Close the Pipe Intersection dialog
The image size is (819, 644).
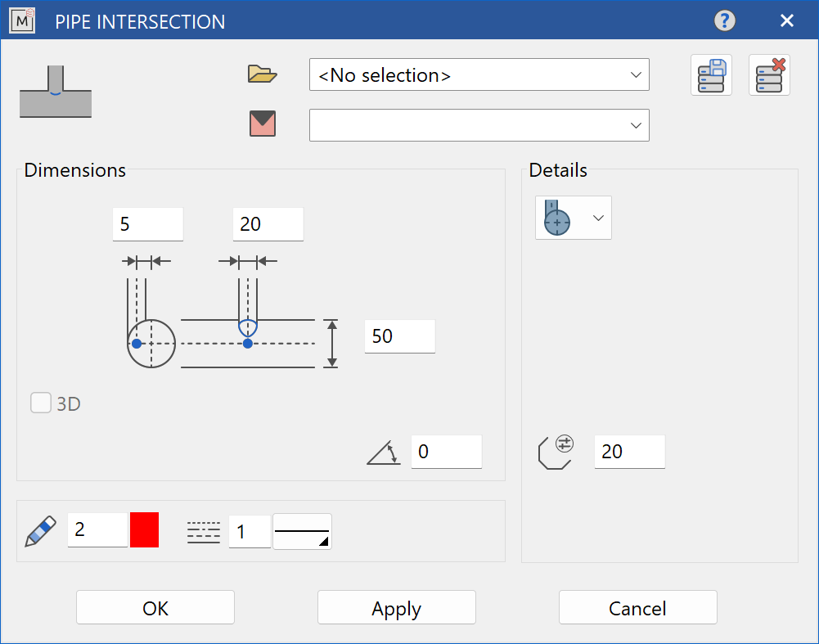click(x=786, y=21)
